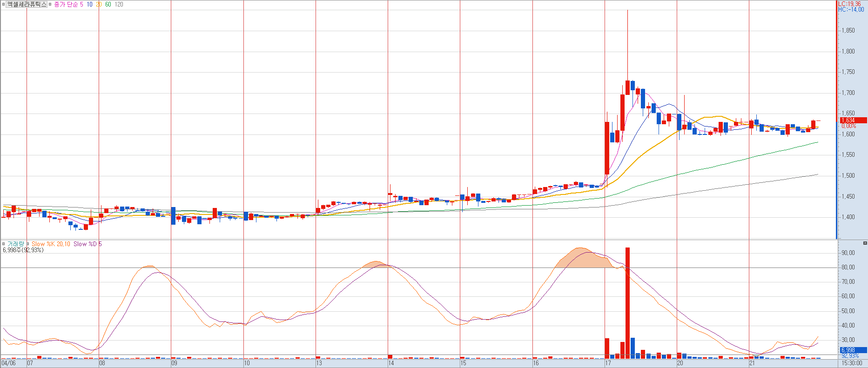Toggle the square box before 엑셀세라퓨틱스
Image resolution: width=868 pixels, height=368 pixels.
[x=3, y=4]
